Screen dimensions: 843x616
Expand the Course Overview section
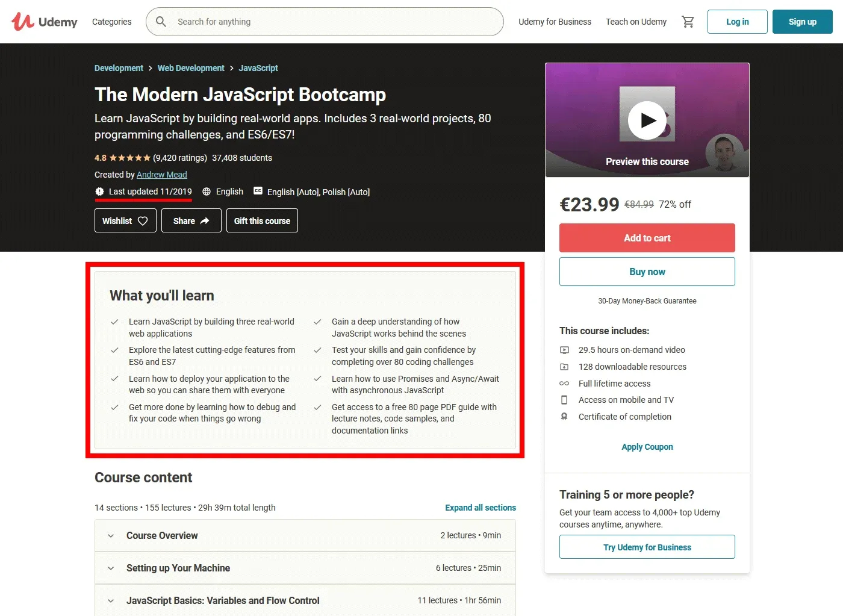(x=305, y=535)
